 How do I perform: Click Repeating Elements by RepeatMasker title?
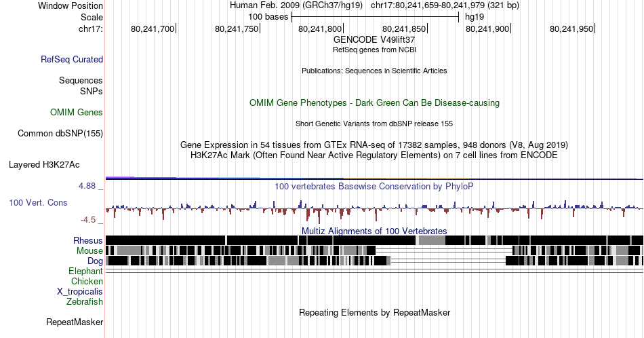374,312
